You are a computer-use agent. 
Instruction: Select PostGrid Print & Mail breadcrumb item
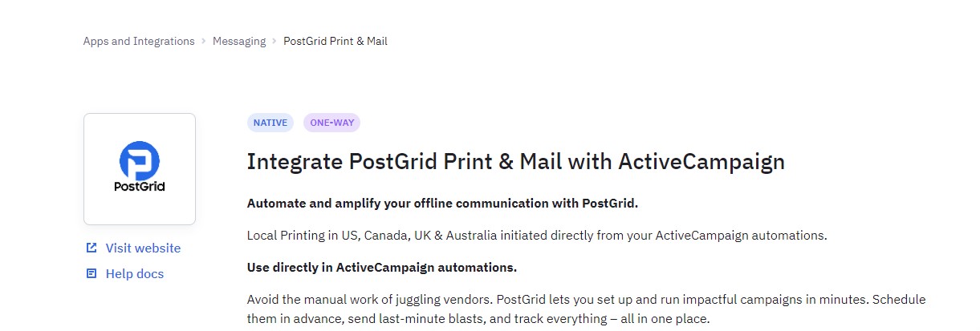click(x=335, y=41)
